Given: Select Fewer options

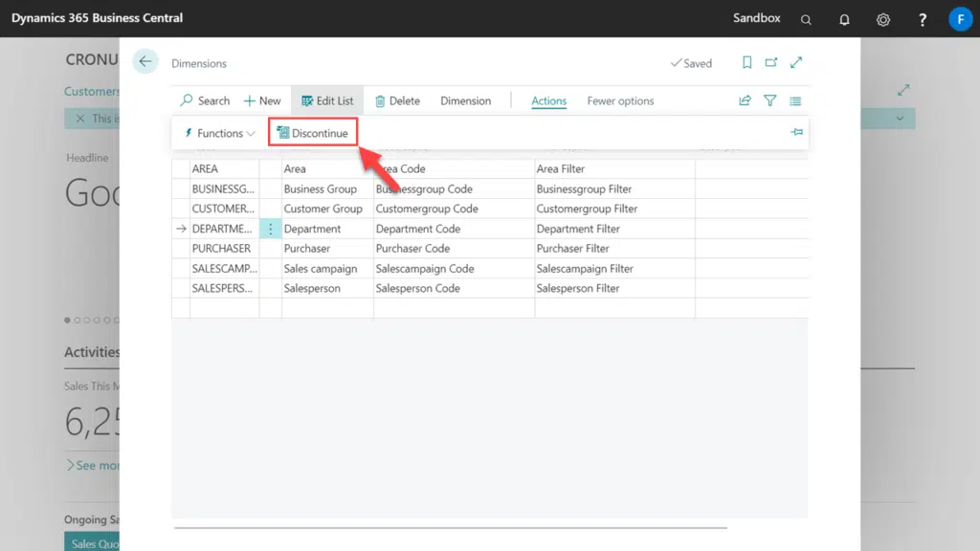Looking at the screenshot, I should [x=620, y=100].
